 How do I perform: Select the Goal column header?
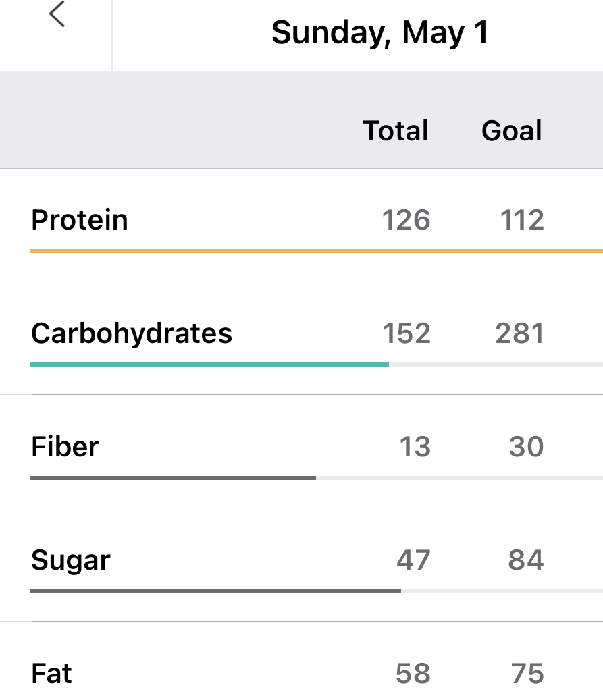coord(512,131)
